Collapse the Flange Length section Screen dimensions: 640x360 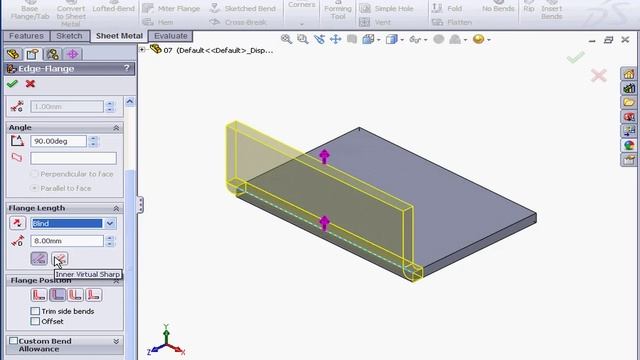[x=116, y=209]
